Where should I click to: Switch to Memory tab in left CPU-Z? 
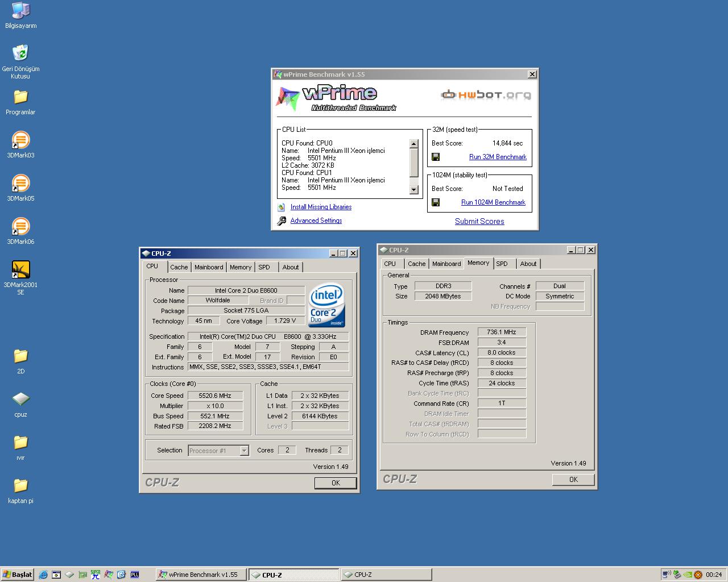[241, 267]
